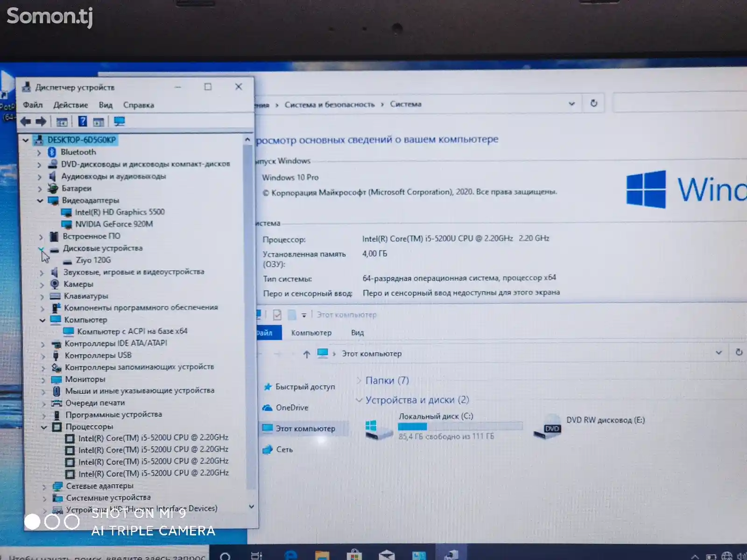747x560 pixels.
Task: Collapse Устройства и диски section in Explorer
Action: tap(359, 400)
